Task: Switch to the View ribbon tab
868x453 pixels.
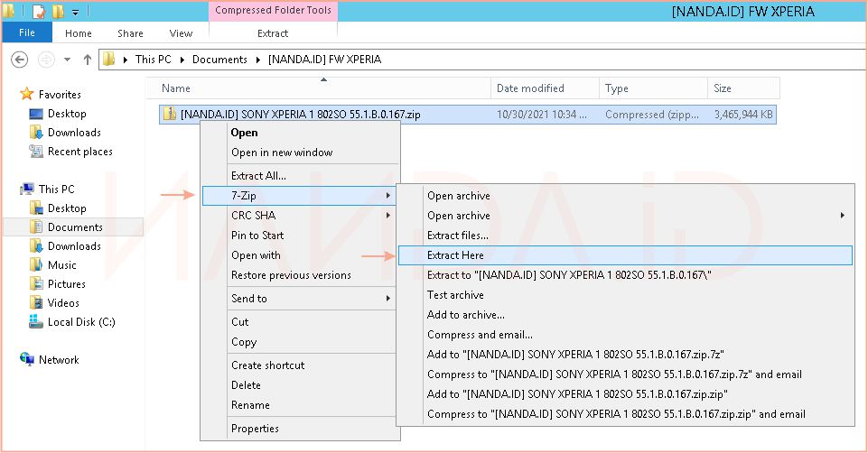Action: click(181, 33)
